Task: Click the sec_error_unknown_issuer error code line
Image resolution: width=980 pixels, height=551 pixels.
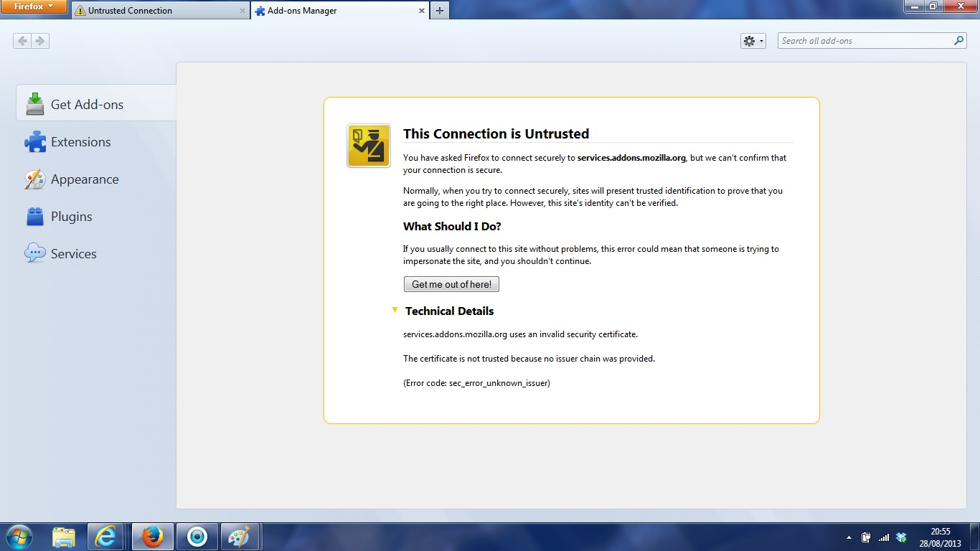Action: coord(476,383)
